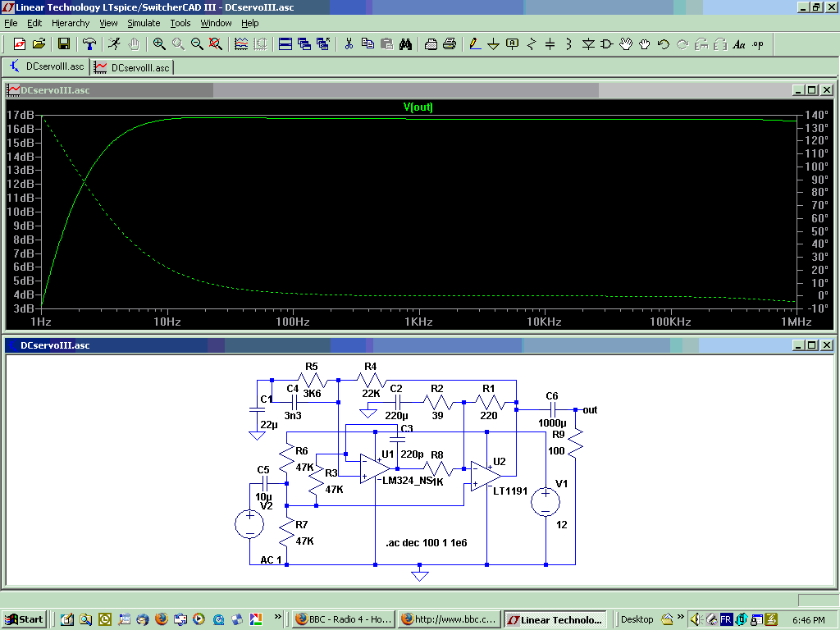Open the Hierarchy menu
840x630 pixels.
pos(71,23)
